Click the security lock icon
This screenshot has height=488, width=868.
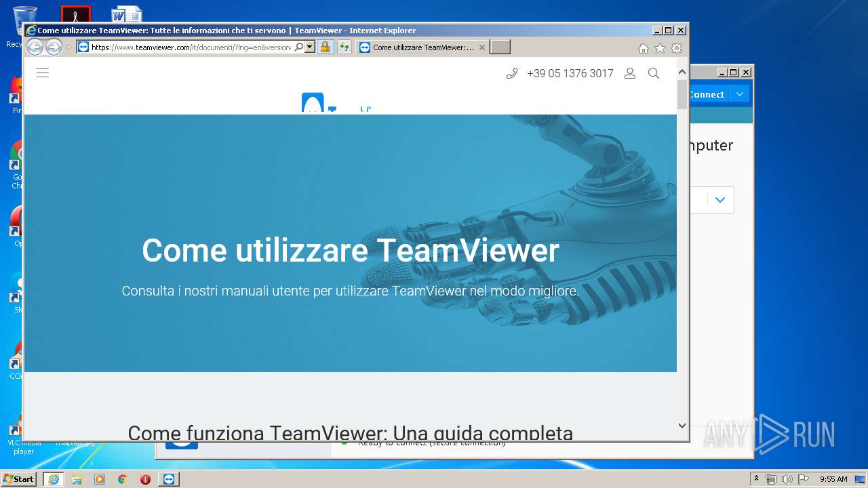pos(325,47)
